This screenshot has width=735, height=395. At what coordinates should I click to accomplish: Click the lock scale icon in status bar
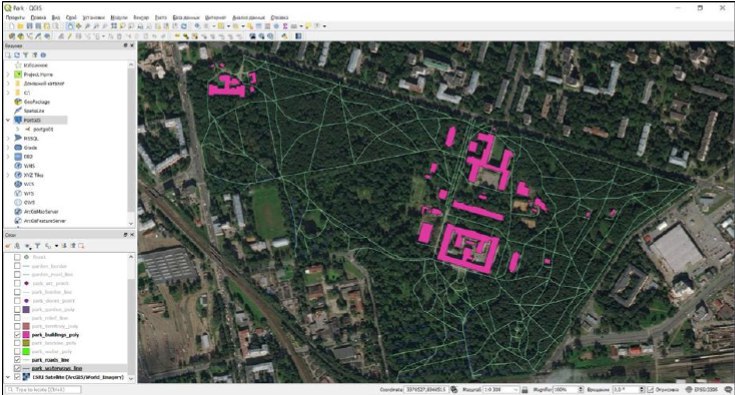coord(525,389)
